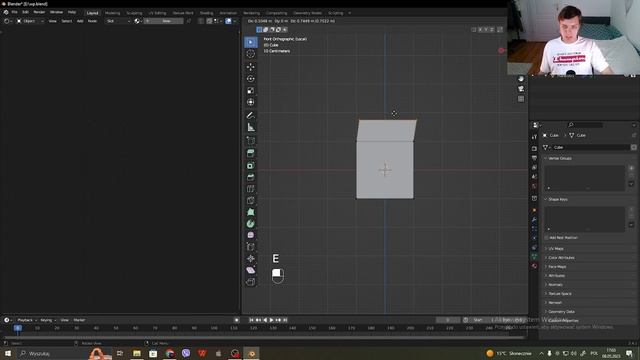Open material Slot dropdown

pos(118,21)
